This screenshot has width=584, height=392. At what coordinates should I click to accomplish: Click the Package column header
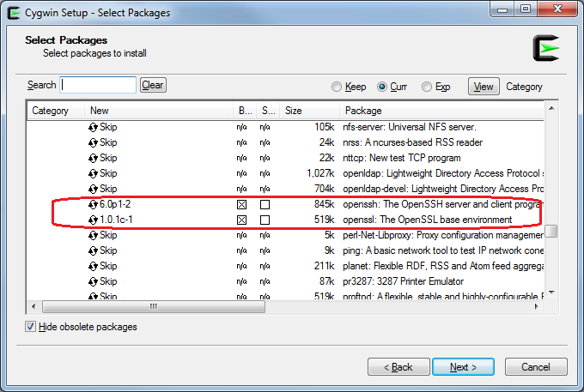pyautogui.click(x=441, y=111)
